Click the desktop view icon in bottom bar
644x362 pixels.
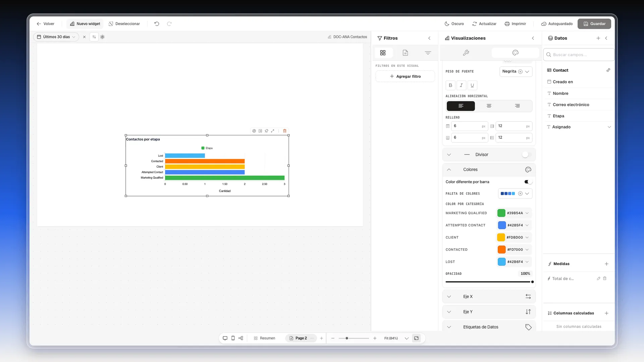[x=225, y=338]
